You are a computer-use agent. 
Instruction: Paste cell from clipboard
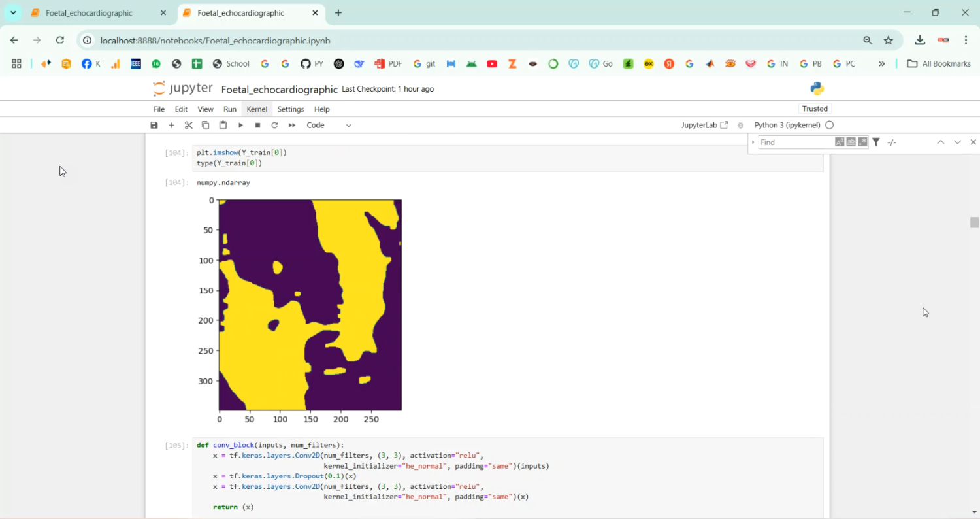coord(223,125)
